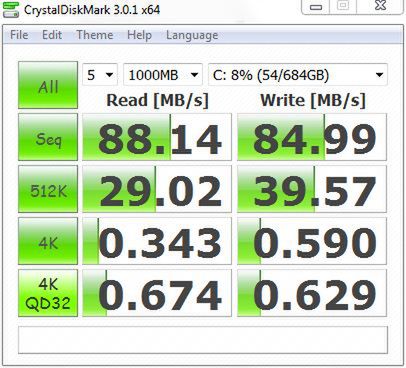Close the CrystalDiskMark window
The height and width of the screenshot is (368, 406).
click(x=380, y=6)
